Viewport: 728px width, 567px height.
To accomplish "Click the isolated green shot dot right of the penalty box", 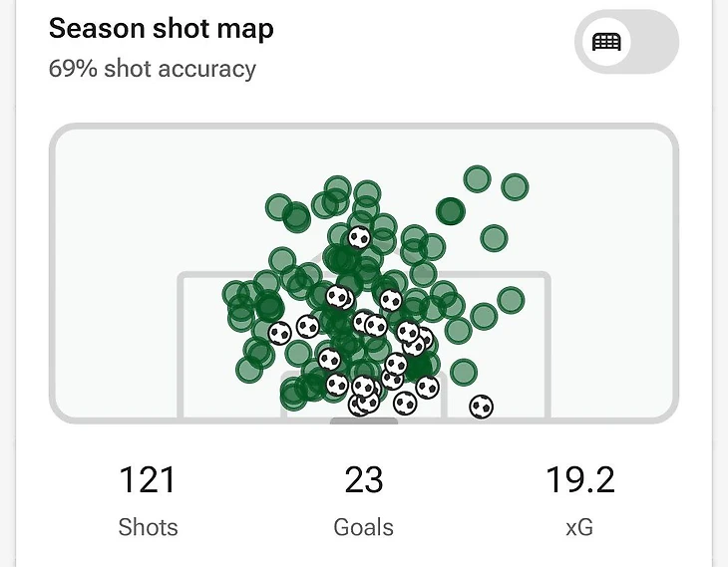I will point(494,238).
